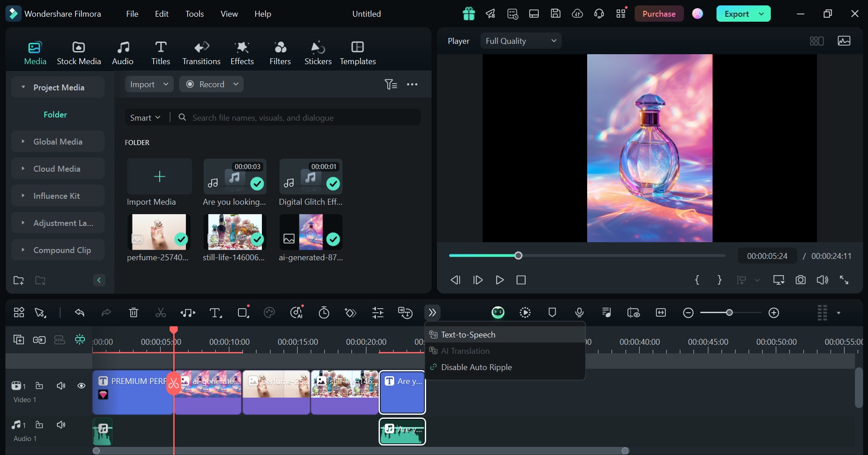Step back one frame in player
Screen dimensions: 868x455
[455, 280]
